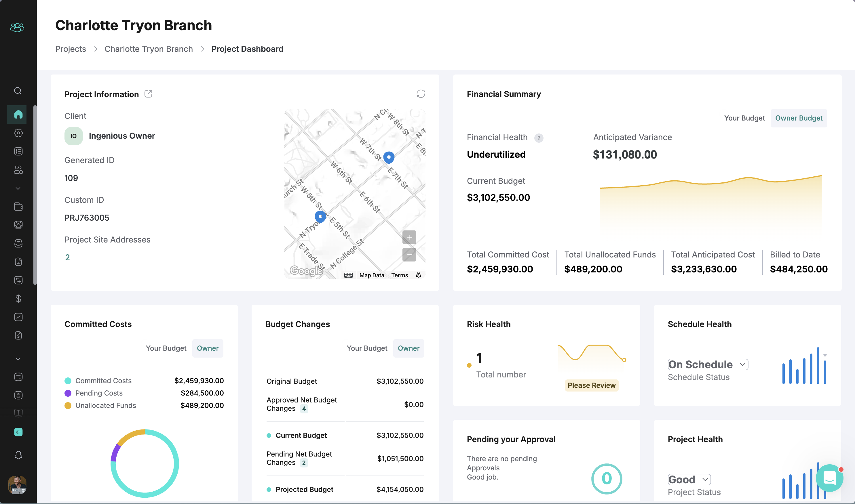855x504 pixels.
Task: Open the inbox tray icon in the sidebar
Action: click(18, 243)
